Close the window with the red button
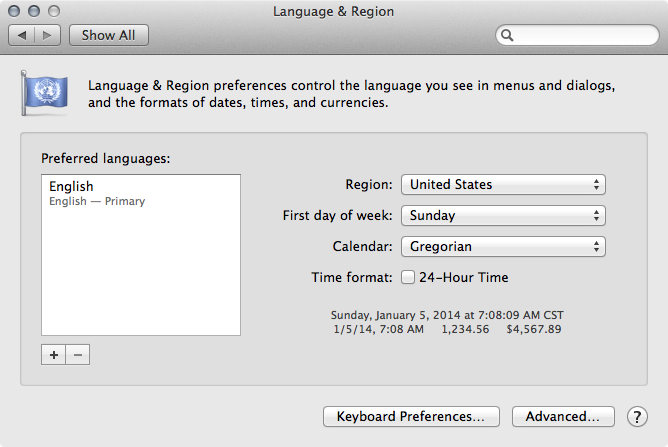The image size is (668, 447). (x=14, y=11)
